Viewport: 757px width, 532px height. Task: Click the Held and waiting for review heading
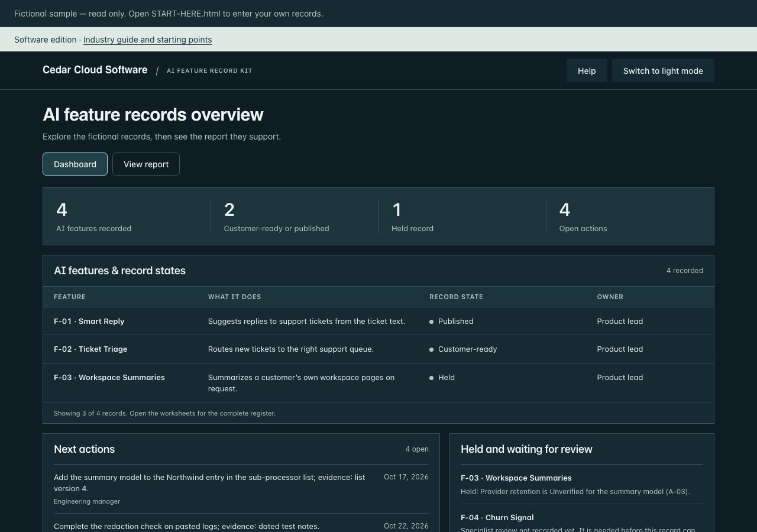(x=526, y=449)
